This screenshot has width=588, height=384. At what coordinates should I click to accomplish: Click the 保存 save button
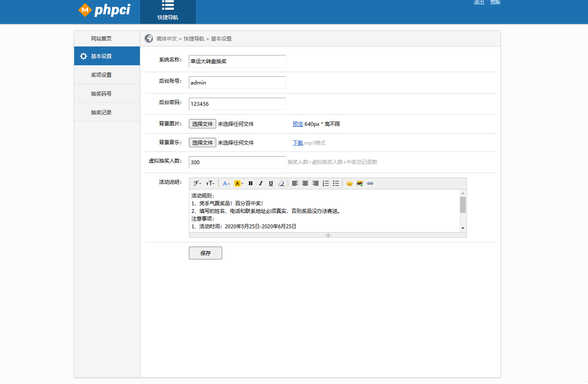[x=205, y=253]
